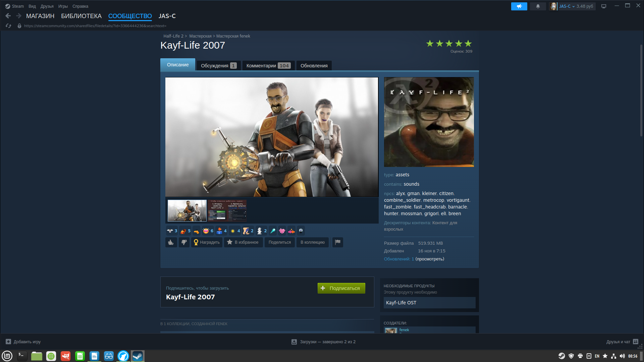This screenshot has height=362, width=644.
Task: Select the second screenshot thumbnail
Action: coord(227,210)
